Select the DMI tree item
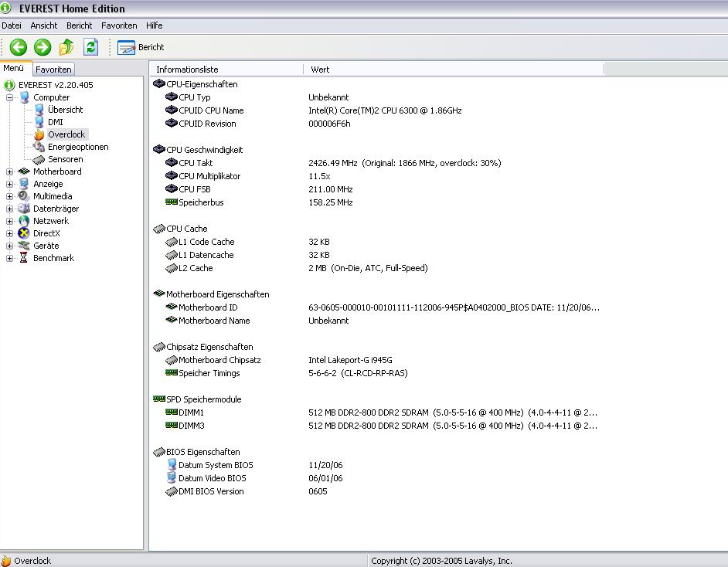The image size is (728, 567). 55,122
